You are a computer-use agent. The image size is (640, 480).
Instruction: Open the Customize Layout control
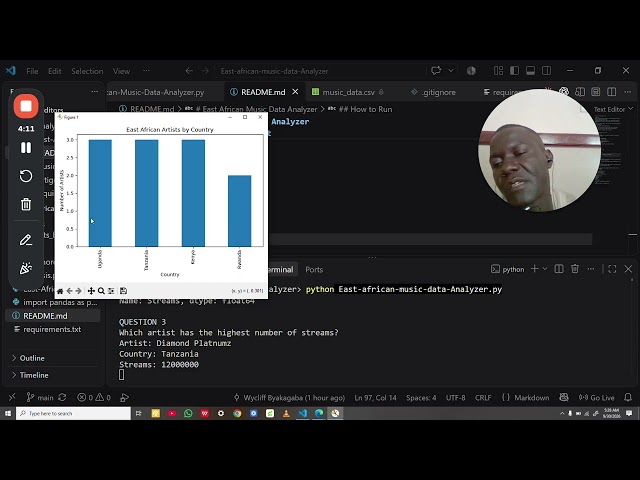tap(498, 71)
